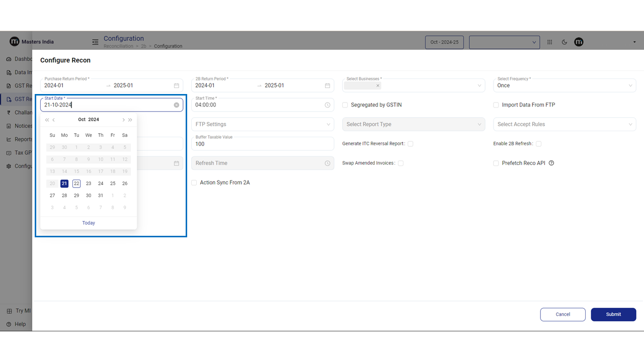Go to next month in calendar
644x362 pixels.
tap(123, 120)
